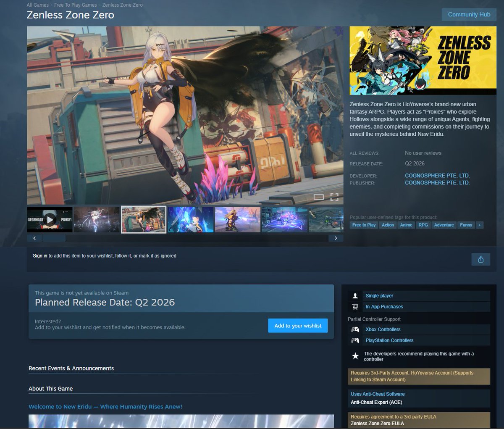504x429 pixels.
Task: Select the fourth thumbnail with dark-haired character
Action: click(191, 219)
